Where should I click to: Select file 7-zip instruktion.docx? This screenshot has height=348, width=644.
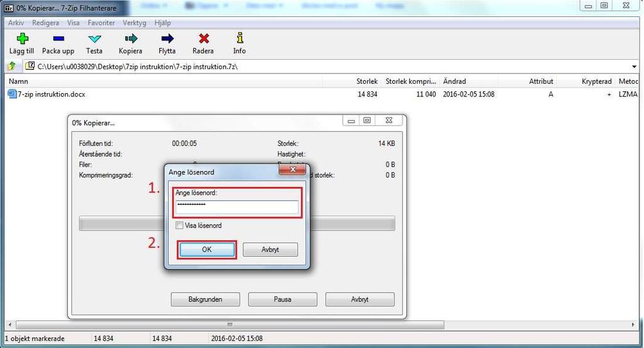click(x=52, y=94)
